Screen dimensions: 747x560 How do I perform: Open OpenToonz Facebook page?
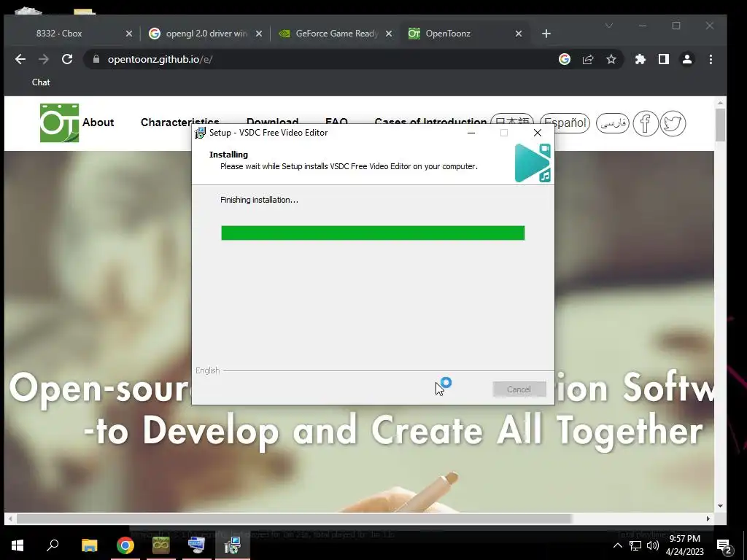coord(646,123)
